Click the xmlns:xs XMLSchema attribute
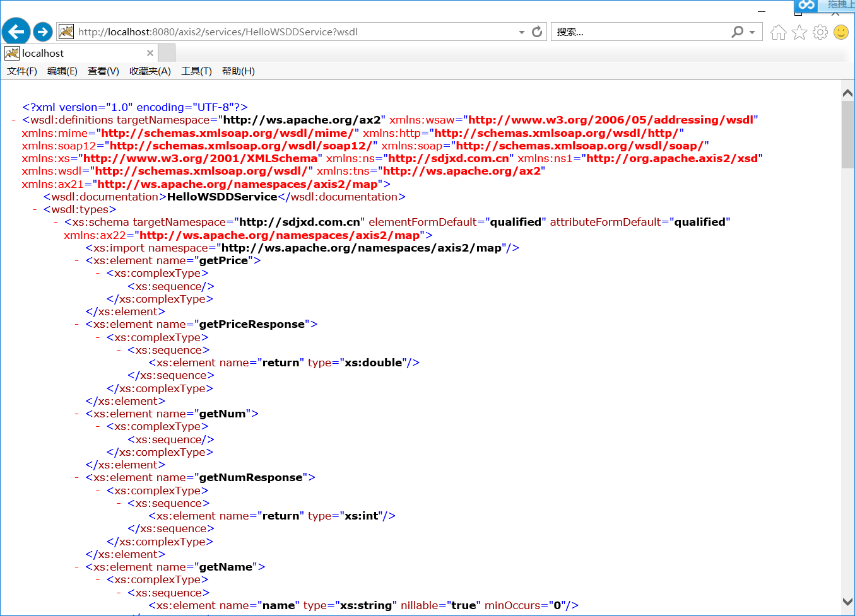The width and height of the screenshot is (855, 616). click(172, 158)
